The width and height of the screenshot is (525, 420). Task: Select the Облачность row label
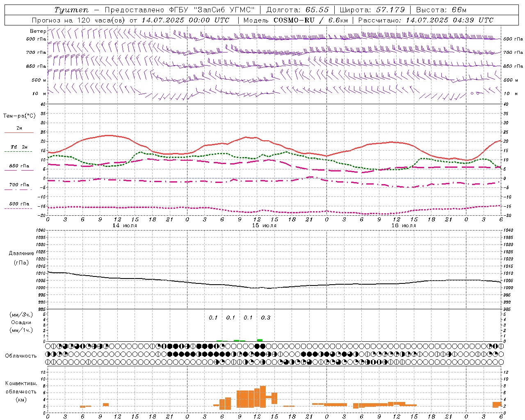(x=21, y=356)
